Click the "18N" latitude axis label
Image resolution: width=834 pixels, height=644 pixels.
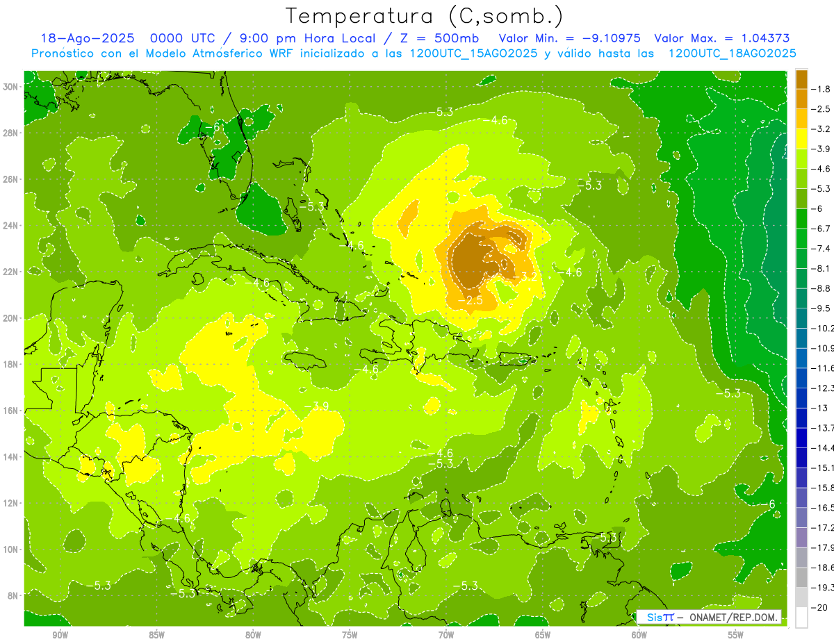(10, 364)
